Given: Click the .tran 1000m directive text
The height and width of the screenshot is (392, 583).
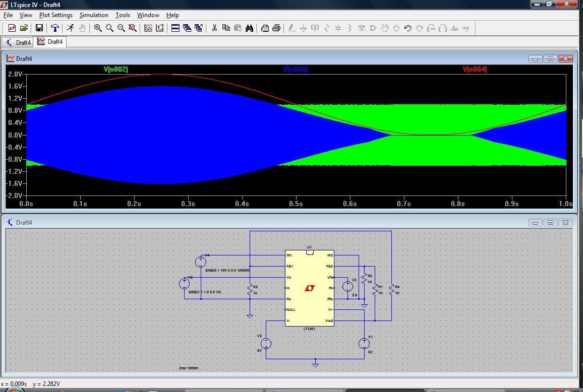Looking at the screenshot, I should tap(189, 368).
